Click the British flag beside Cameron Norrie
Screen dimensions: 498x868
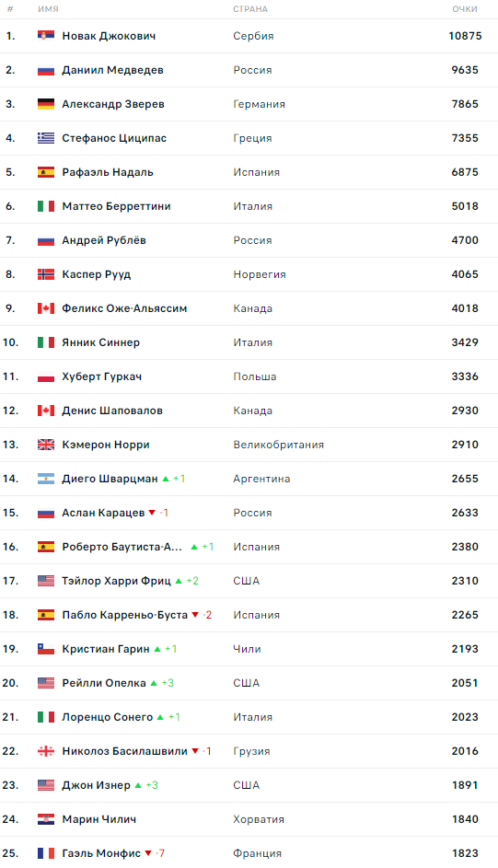coord(46,445)
